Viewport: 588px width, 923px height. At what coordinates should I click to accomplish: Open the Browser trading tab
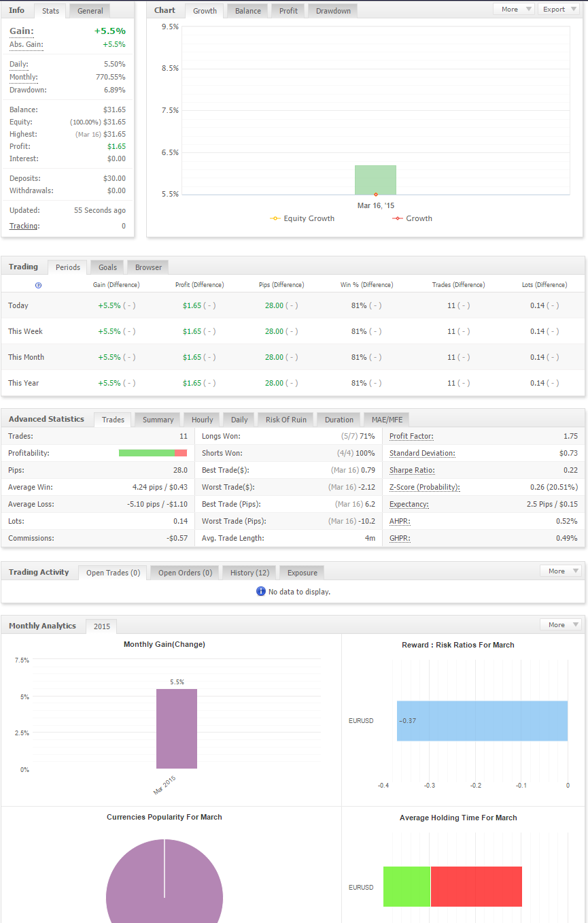point(148,267)
